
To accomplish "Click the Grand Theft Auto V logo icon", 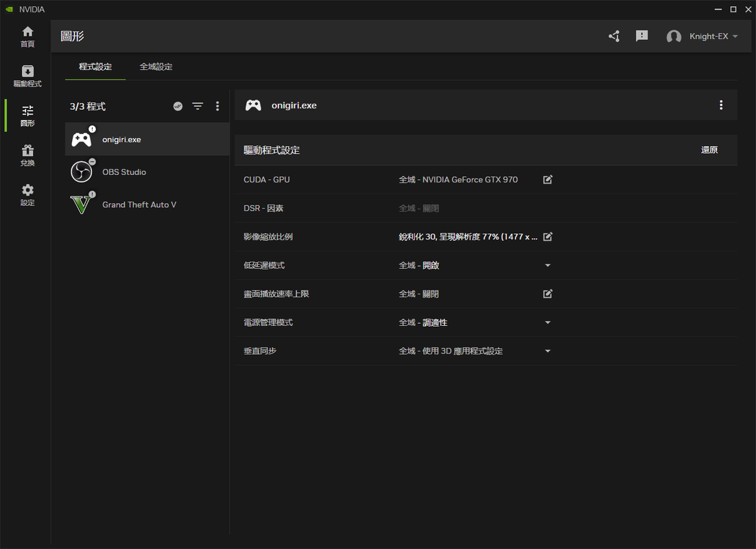I will [x=81, y=205].
